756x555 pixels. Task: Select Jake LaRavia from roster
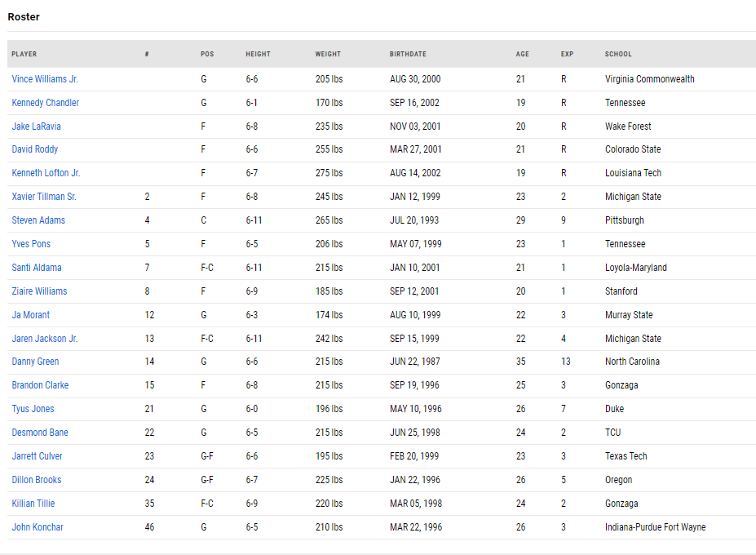click(36, 127)
